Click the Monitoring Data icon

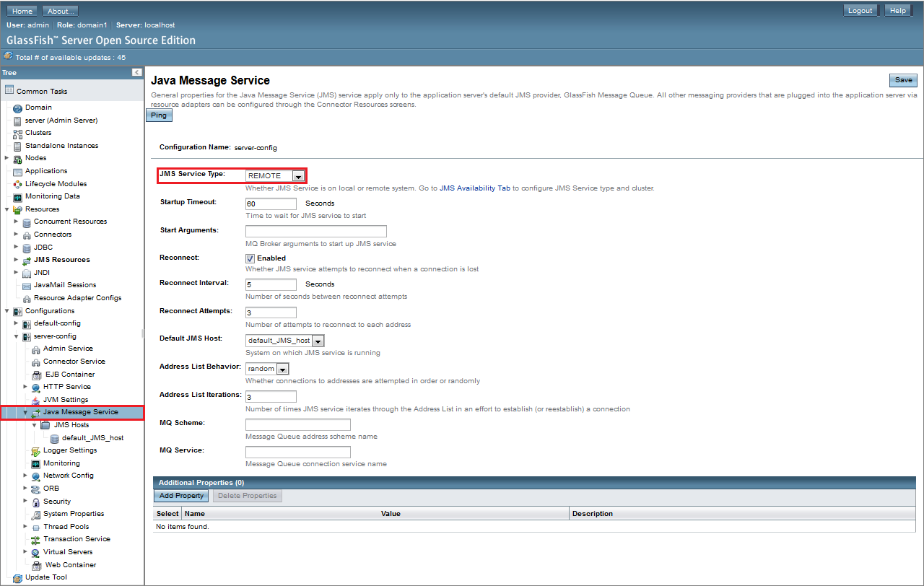(18, 197)
